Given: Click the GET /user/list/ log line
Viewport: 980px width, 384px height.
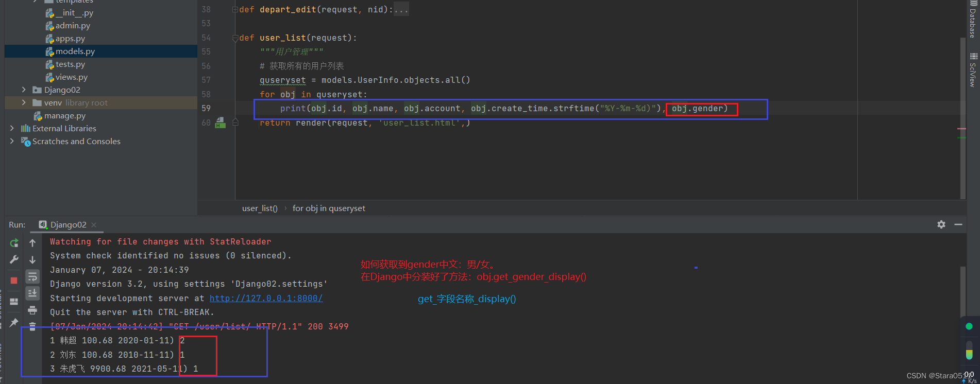Looking at the screenshot, I should (199, 327).
